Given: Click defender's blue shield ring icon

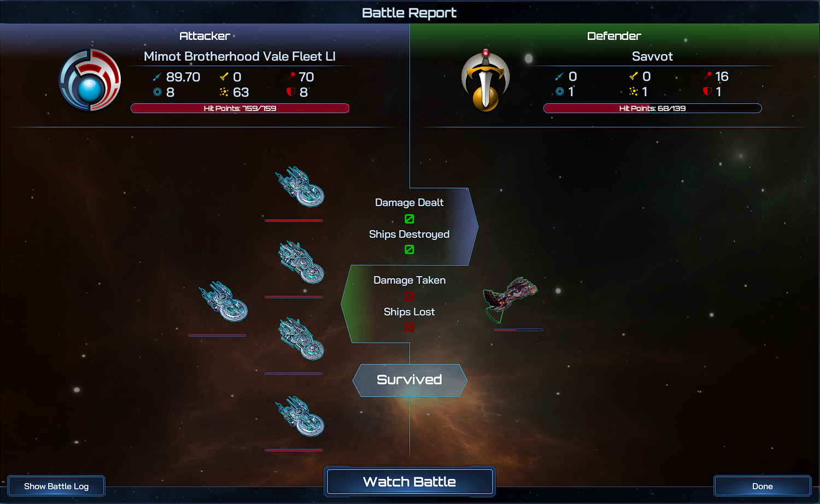Looking at the screenshot, I should [560, 91].
